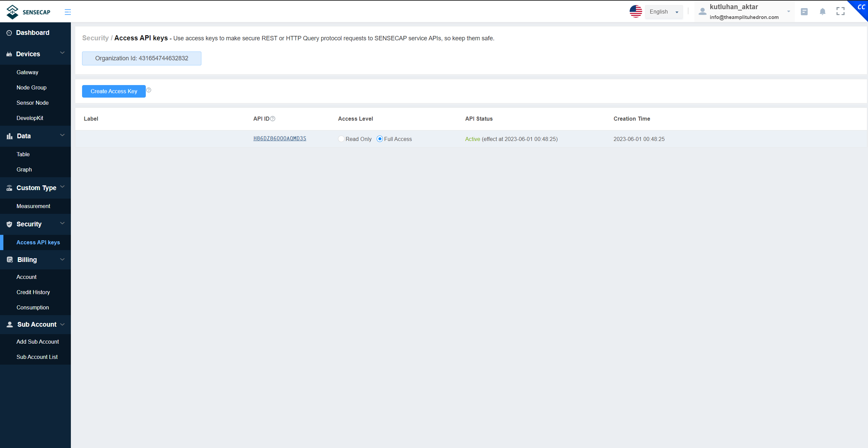Open the H86DZ86000AQMD3S API key link

click(x=279, y=139)
